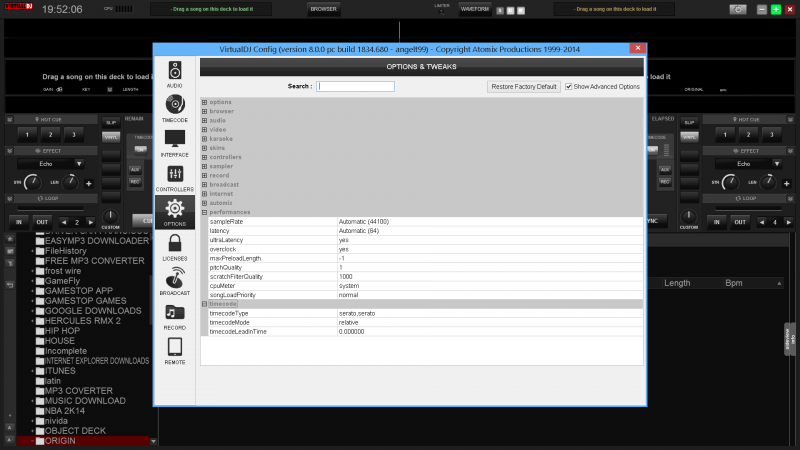Collapse the timecode category
800x450 pixels.
[205, 304]
